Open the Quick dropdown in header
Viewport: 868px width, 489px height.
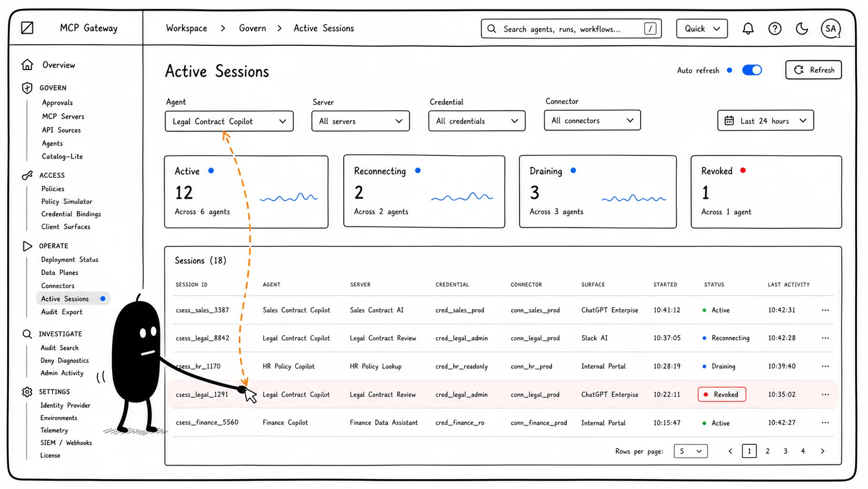pyautogui.click(x=702, y=29)
